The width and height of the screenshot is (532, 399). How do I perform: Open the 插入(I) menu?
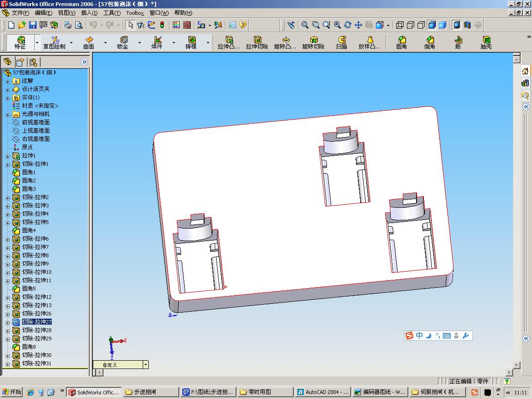click(x=89, y=13)
